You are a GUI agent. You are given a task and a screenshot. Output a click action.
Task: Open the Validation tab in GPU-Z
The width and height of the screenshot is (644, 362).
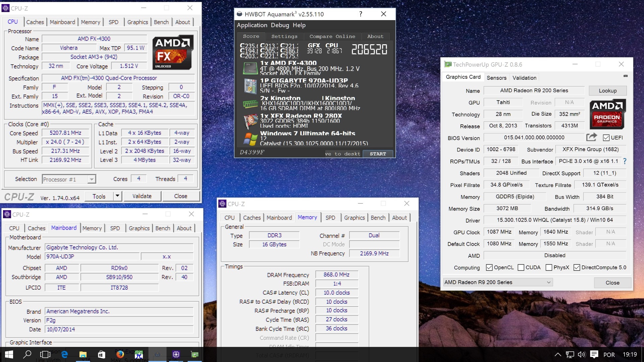coord(524,78)
